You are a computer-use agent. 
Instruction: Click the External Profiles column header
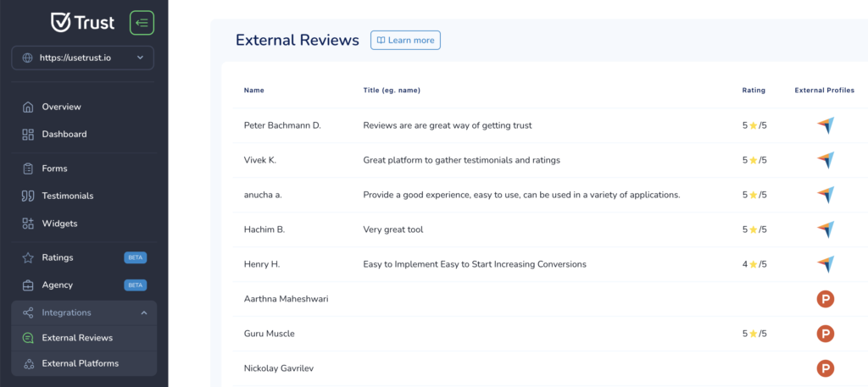[x=825, y=90]
